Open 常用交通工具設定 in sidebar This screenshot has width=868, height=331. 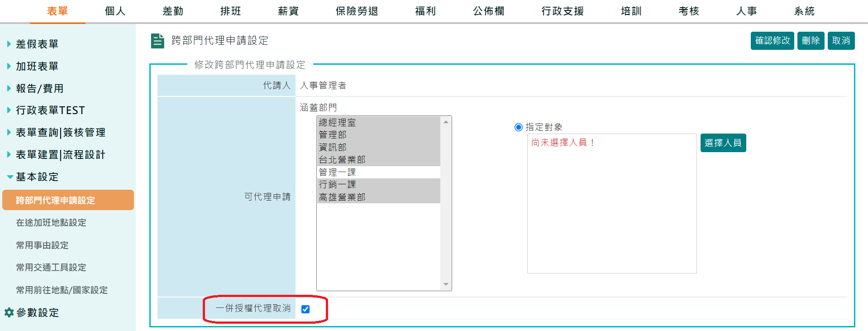tap(51, 268)
